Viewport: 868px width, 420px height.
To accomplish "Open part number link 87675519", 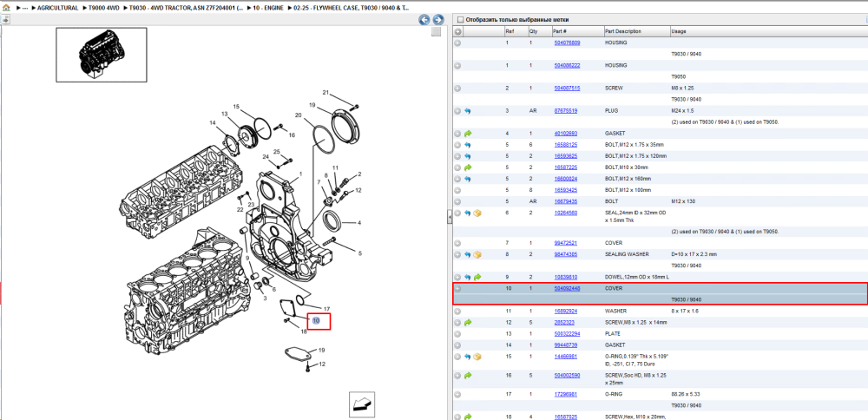I will [x=566, y=111].
